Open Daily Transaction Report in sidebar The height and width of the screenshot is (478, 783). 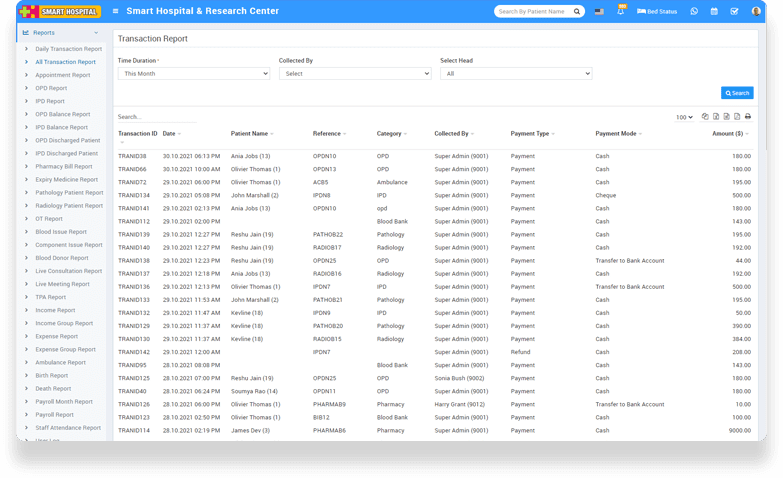[68, 49]
